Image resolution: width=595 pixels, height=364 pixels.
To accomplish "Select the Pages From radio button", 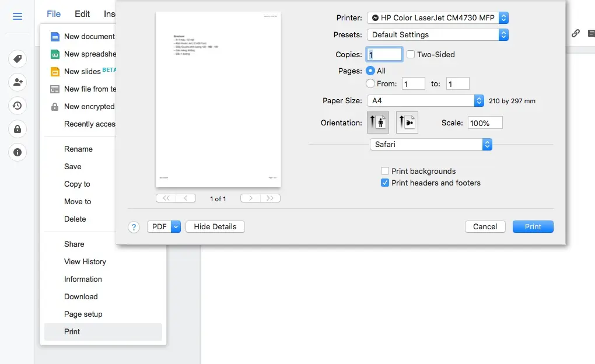I will (370, 83).
